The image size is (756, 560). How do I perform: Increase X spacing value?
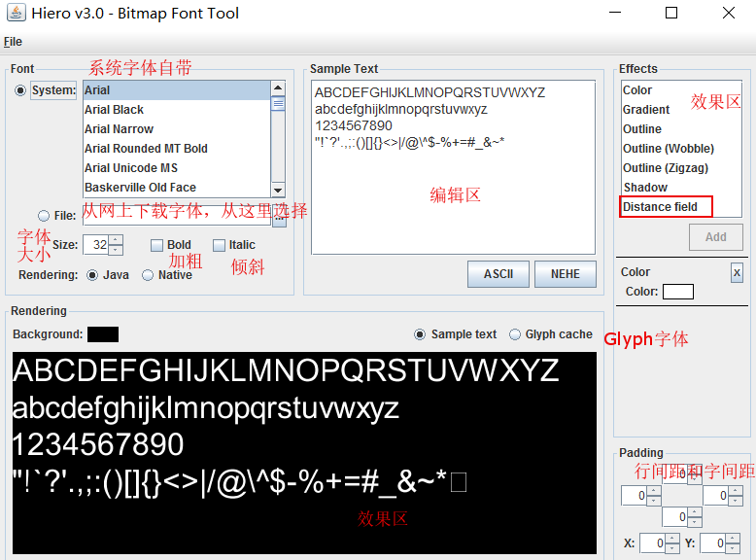(672, 539)
